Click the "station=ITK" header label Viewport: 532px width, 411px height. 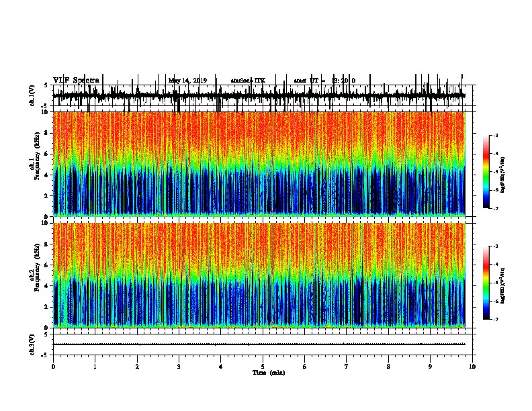tap(248, 81)
